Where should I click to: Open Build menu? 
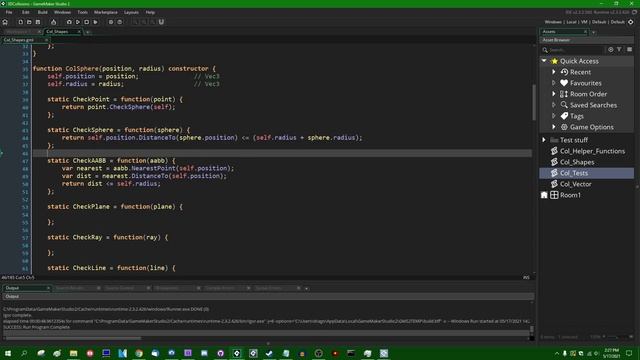[42, 12]
